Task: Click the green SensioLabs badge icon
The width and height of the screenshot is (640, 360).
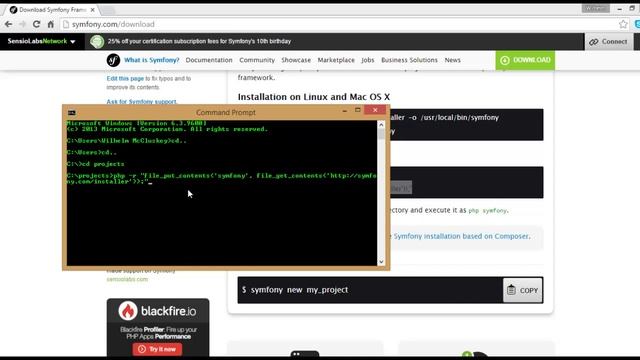Action: pyautogui.click(x=97, y=41)
